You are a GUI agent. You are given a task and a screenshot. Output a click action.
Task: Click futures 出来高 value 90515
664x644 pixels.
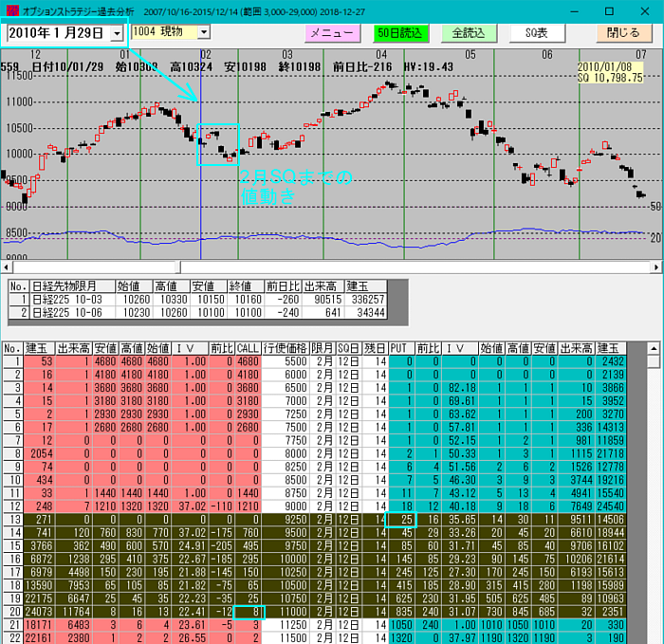pyautogui.click(x=324, y=300)
